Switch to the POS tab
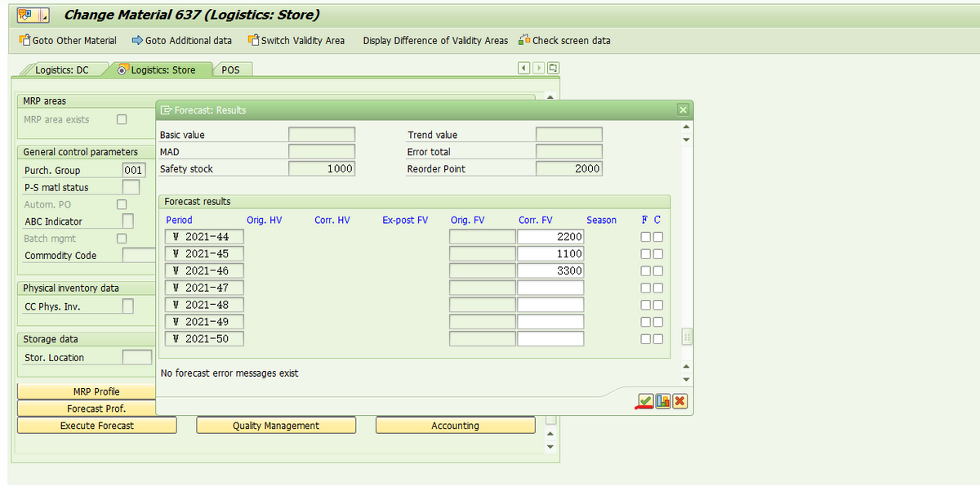Image resolution: width=980 pixels, height=487 pixels. click(231, 70)
